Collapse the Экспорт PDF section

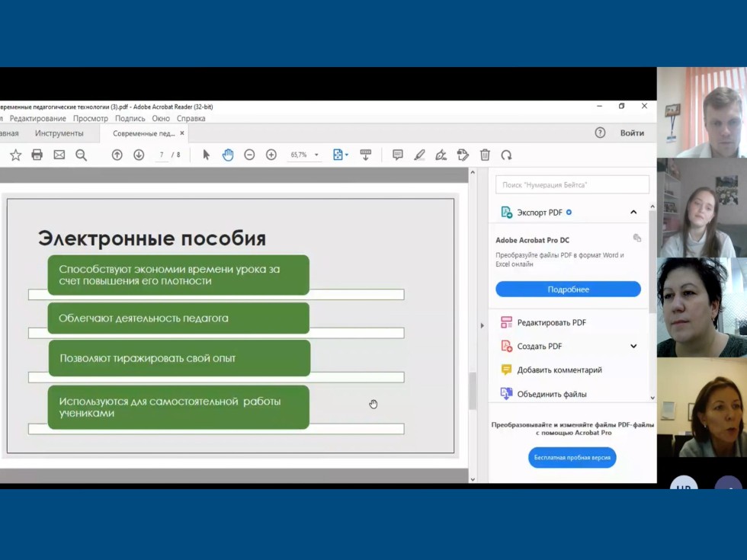pyautogui.click(x=633, y=212)
